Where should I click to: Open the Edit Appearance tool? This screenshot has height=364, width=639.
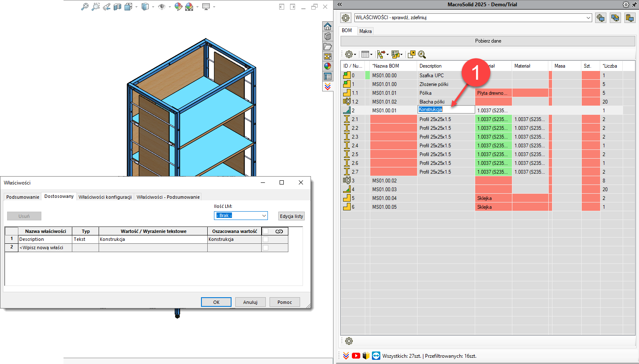[178, 7]
